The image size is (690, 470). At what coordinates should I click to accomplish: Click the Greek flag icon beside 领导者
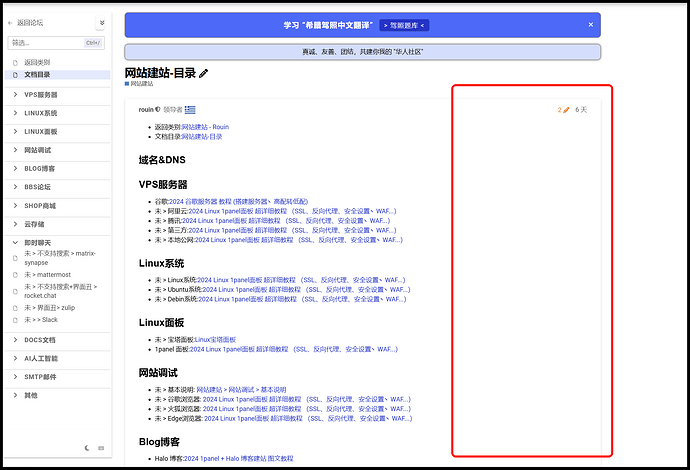[190, 110]
